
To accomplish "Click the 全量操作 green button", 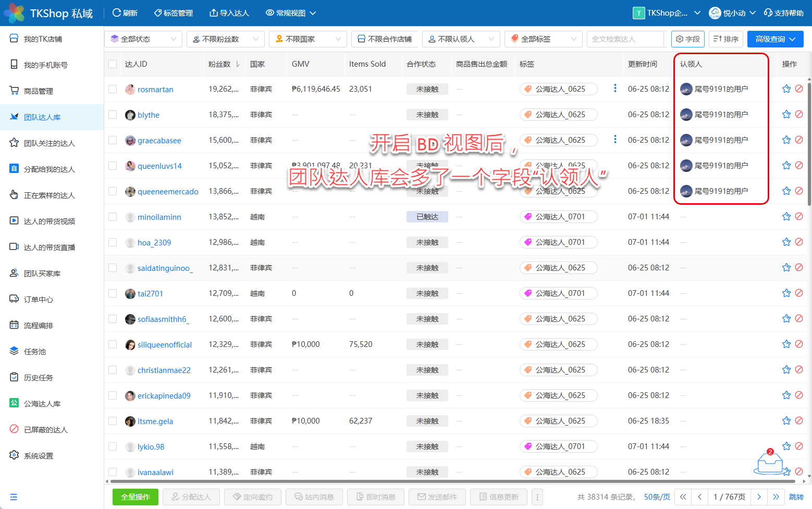I will click(x=136, y=497).
